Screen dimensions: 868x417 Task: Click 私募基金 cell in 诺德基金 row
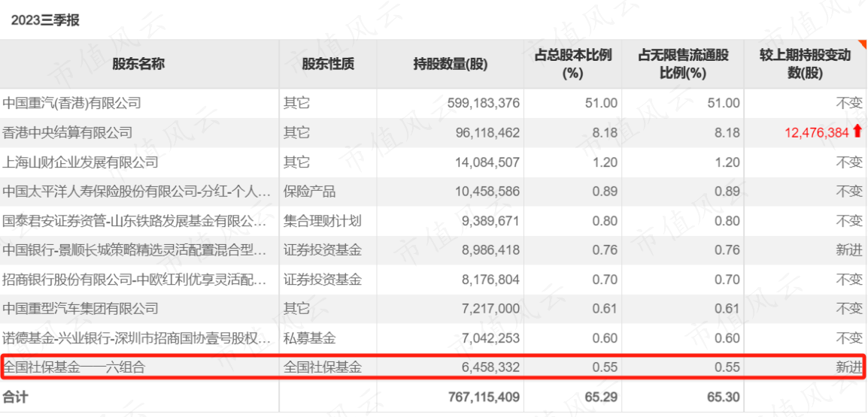click(x=309, y=338)
